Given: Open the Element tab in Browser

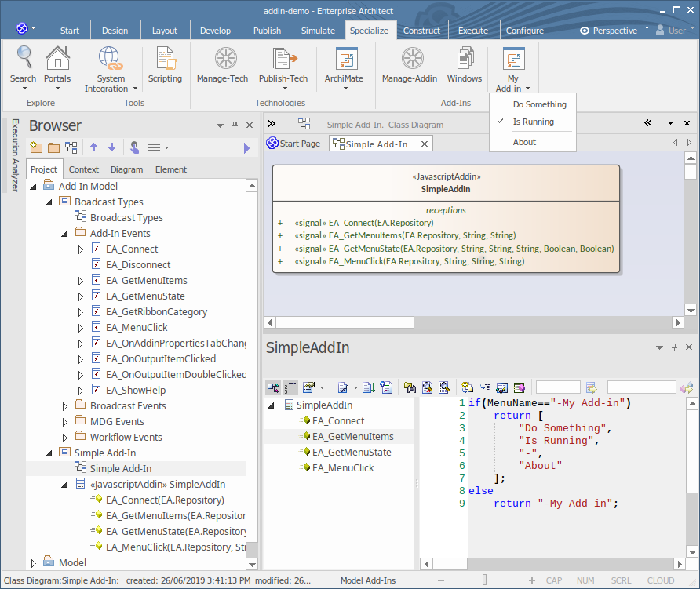Looking at the screenshot, I should 170,169.
